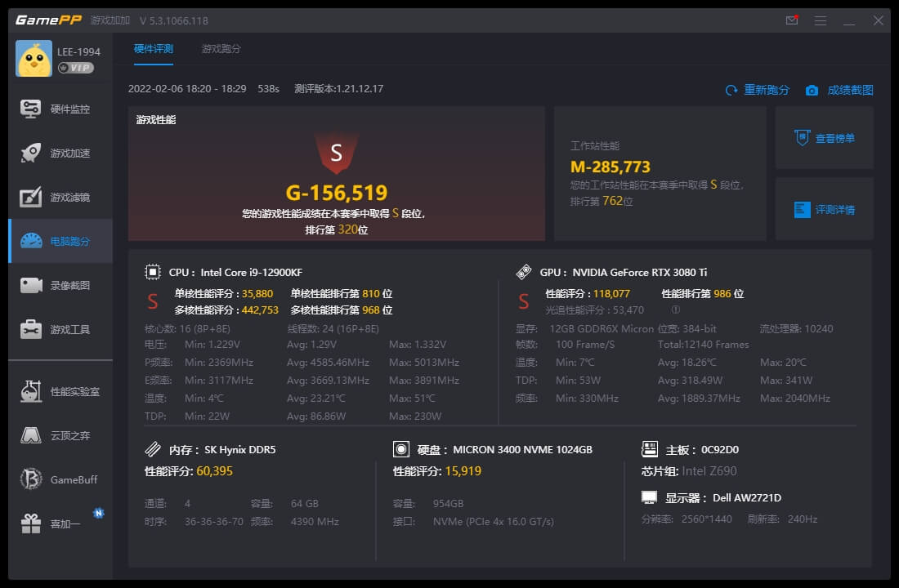Open 游戏滤镜 game filter sidebar icon
Viewport: 899px width, 588px height.
coord(30,197)
